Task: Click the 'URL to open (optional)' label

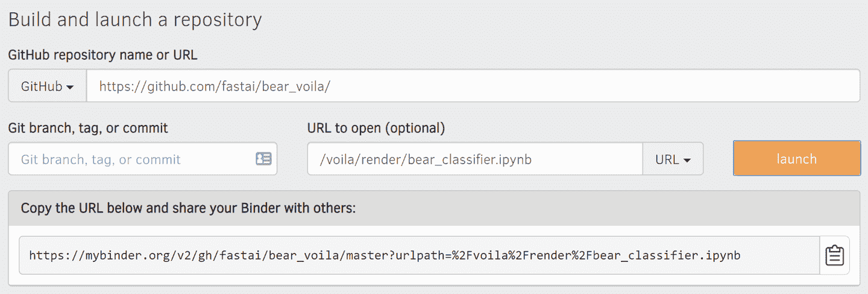Action: [x=376, y=128]
